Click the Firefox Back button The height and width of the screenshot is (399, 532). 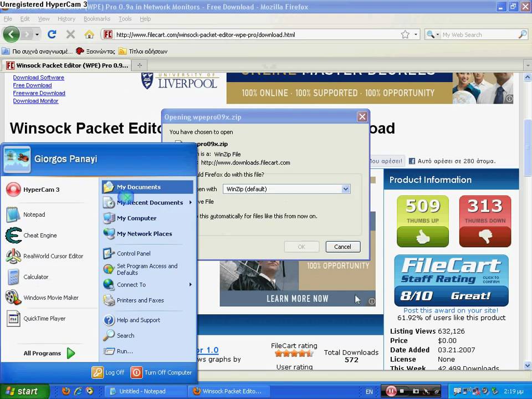click(x=12, y=34)
